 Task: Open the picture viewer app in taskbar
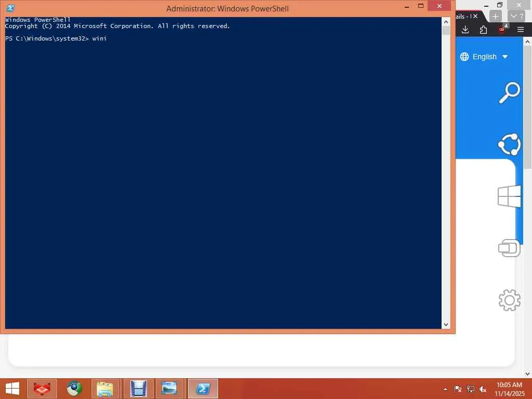(x=169, y=389)
